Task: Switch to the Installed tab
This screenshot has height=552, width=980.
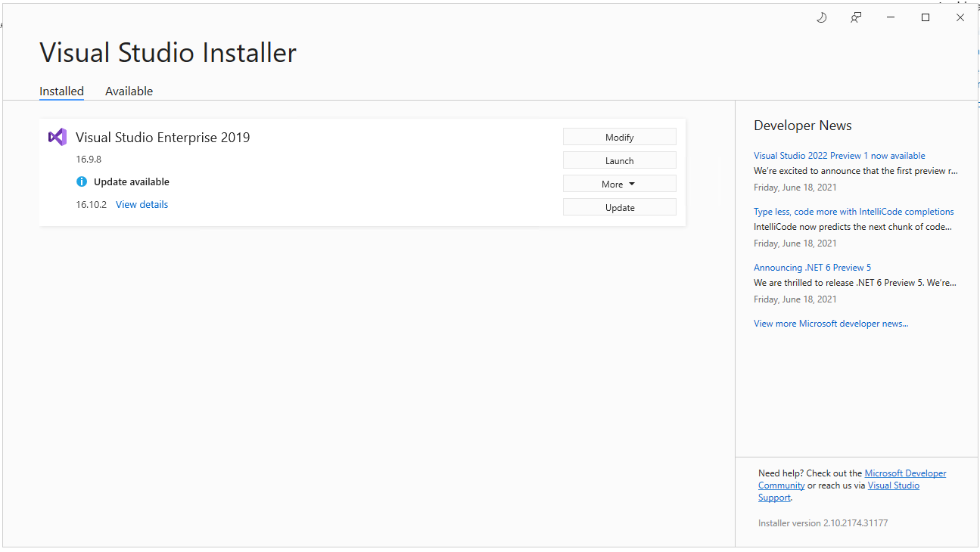Action: (61, 91)
